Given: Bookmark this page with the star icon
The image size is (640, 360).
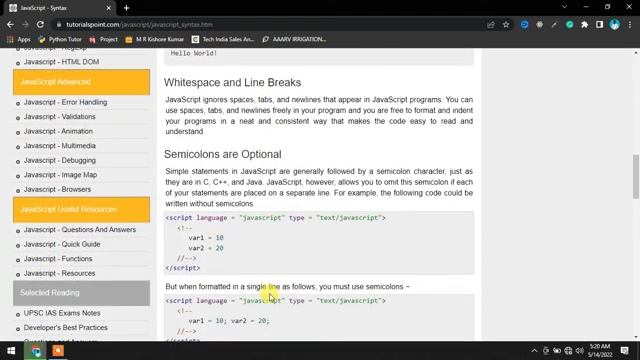Looking at the screenshot, I should [x=506, y=24].
